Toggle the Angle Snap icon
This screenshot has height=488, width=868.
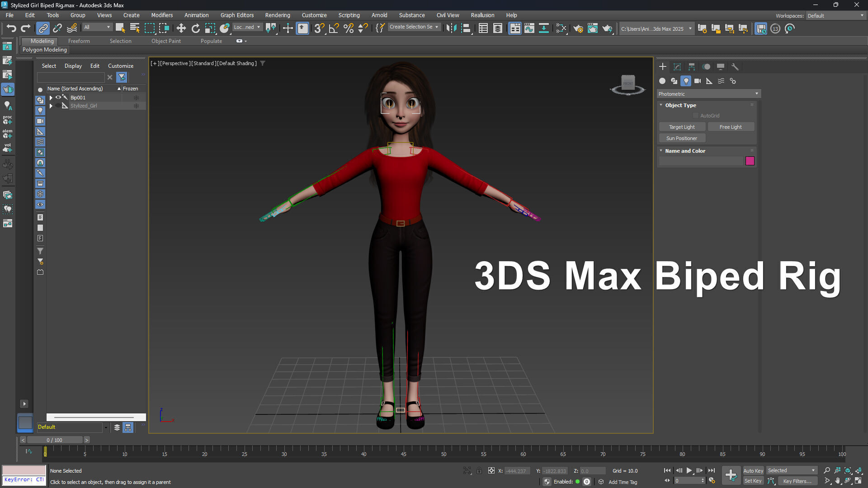coord(334,28)
